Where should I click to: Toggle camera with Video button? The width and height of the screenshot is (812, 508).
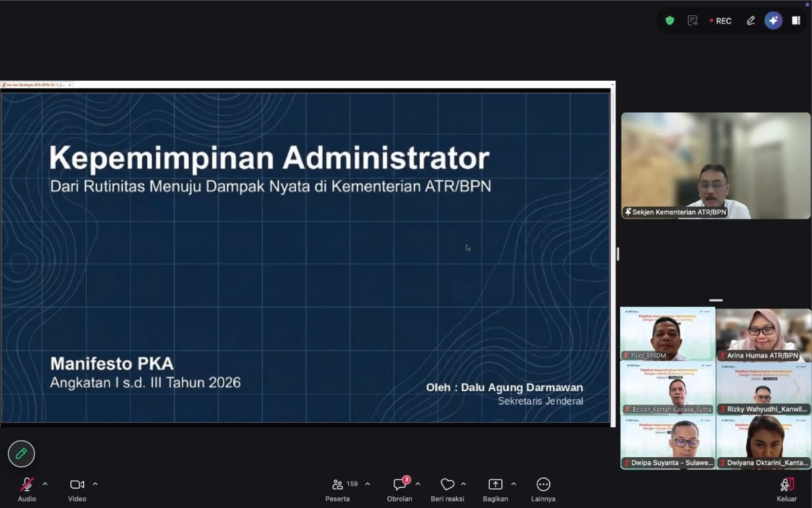click(77, 490)
